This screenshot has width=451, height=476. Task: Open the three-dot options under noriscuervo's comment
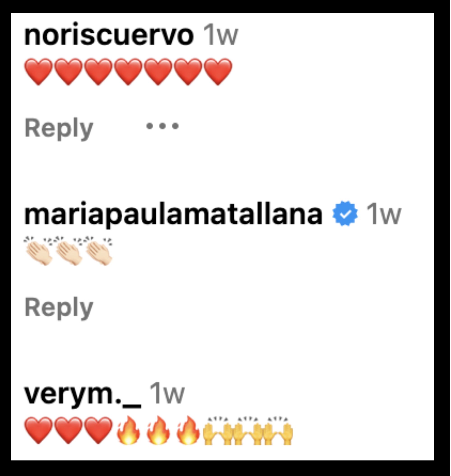click(163, 126)
